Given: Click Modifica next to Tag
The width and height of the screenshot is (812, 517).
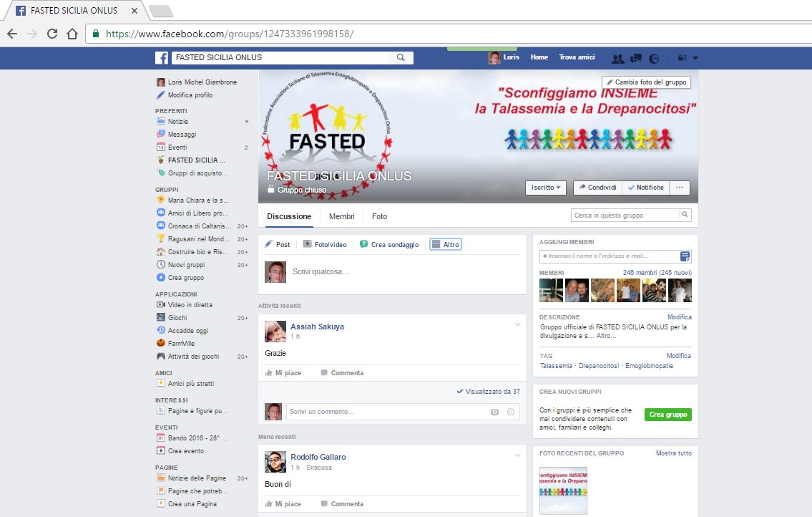Looking at the screenshot, I should (679, 356).
